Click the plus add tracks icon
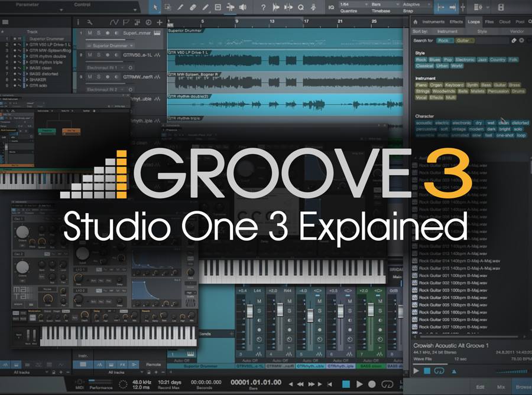The width and height of the screenshot is (532, 395). tap(160, 22)
